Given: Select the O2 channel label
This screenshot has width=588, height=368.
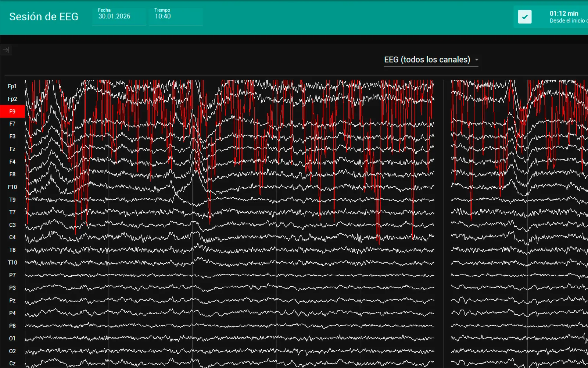Looking at the screenshot, I should click(x=12, y=351).
